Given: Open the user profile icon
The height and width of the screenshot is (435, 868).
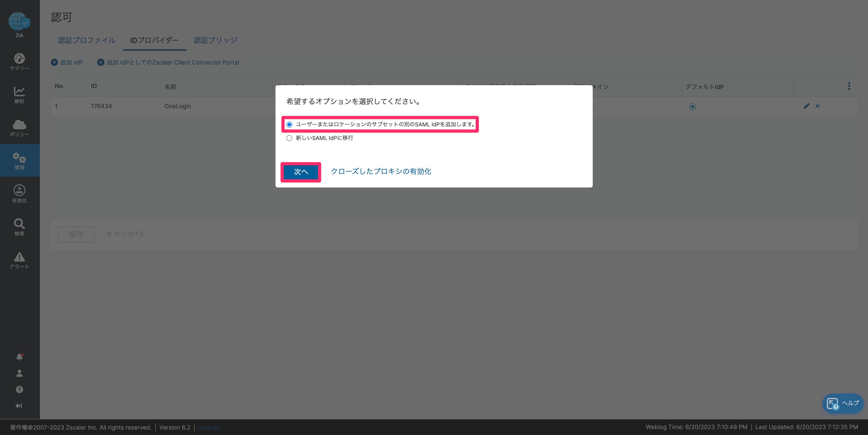Looking at the screenshot, I should 19,373.
